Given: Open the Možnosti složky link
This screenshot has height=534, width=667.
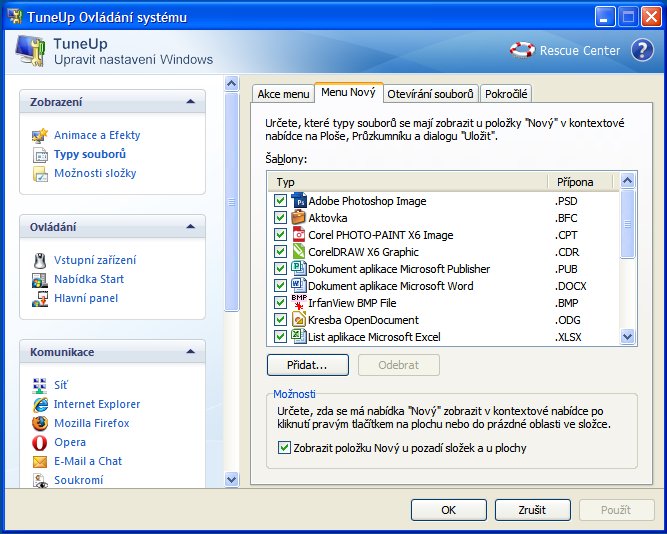Looking at the screenshot, I should point(95,174).
